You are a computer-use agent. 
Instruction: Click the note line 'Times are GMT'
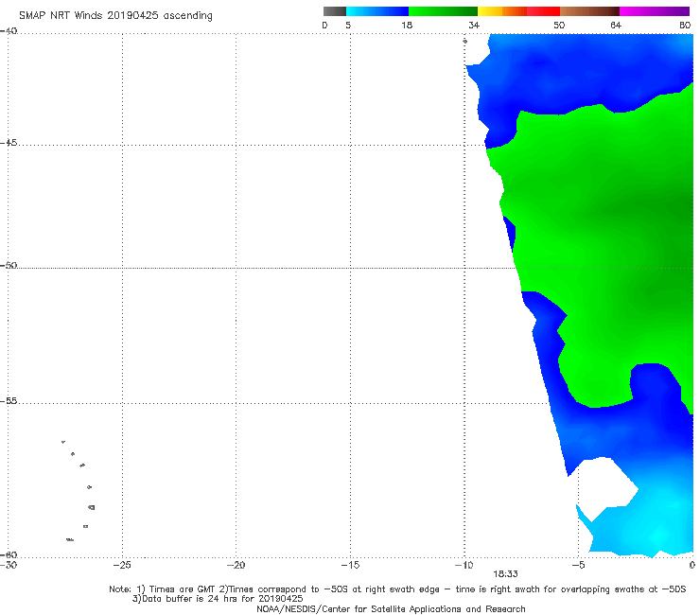(x=183, y=589)
